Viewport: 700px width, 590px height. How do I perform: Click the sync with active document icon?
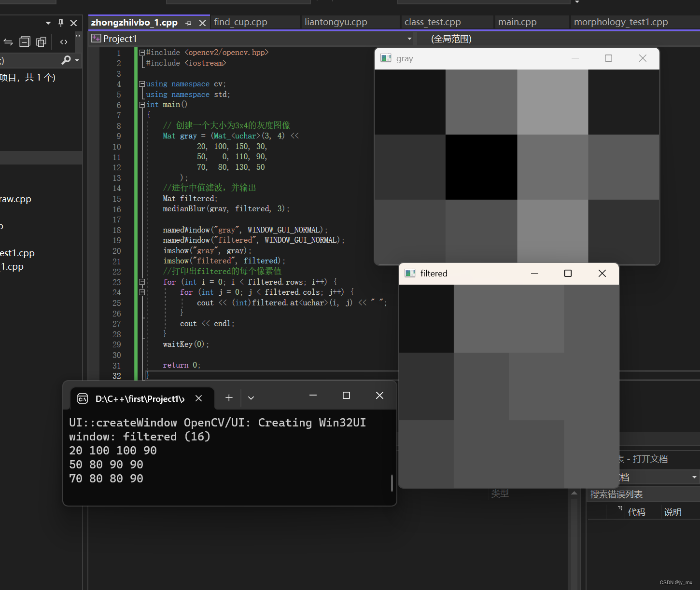(8, 42)
